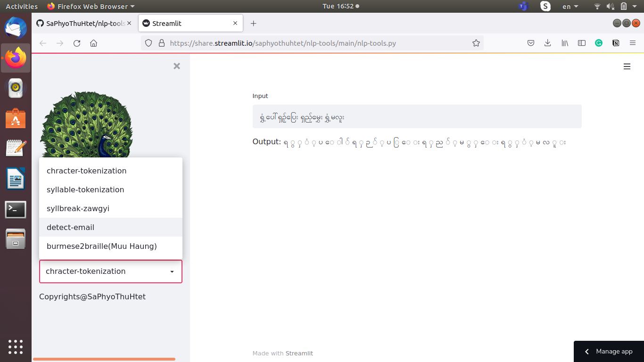
Task: Click the peacock logo image
Action: pyautogui.click(x=86, y=124)
